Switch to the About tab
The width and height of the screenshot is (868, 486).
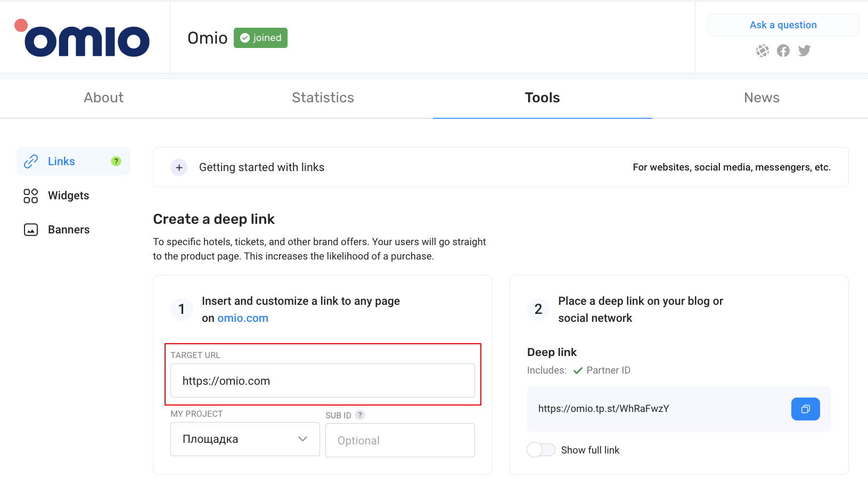click(104, 98)
